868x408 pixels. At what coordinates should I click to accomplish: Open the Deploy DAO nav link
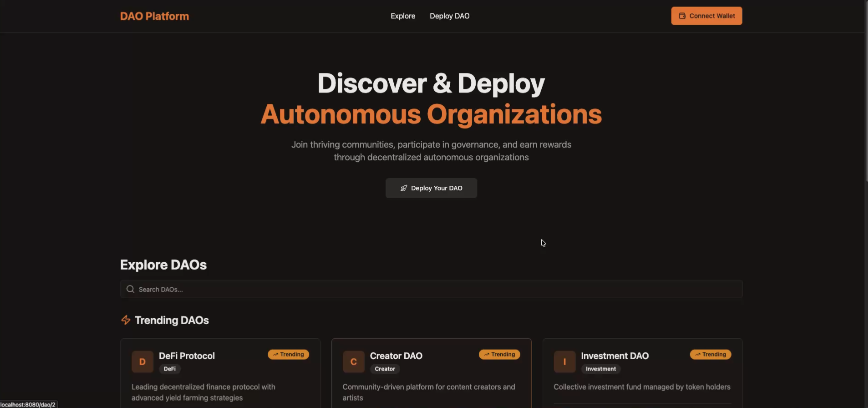pyautogui.click(x=449, y=16)
